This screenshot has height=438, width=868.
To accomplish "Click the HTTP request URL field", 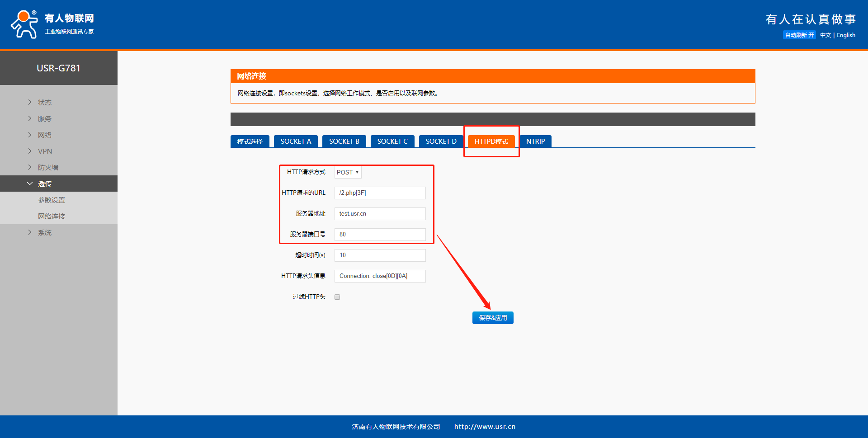I will click(380, 193).
